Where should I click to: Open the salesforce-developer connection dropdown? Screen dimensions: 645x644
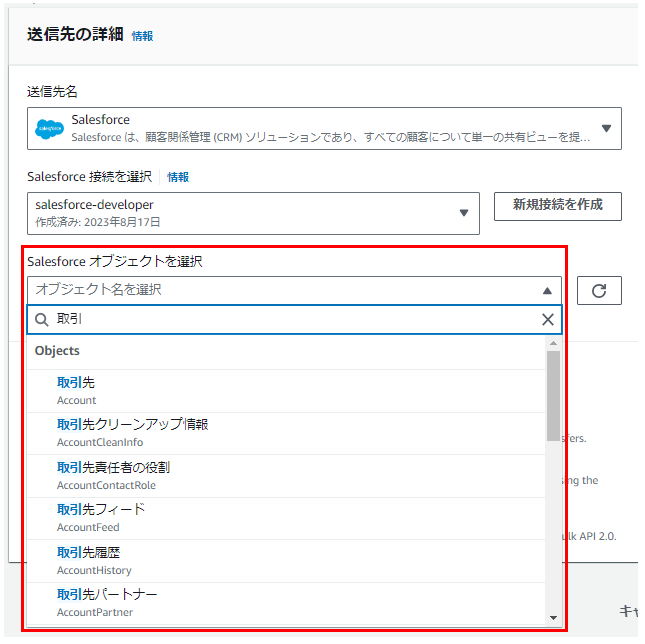[253, 213]
